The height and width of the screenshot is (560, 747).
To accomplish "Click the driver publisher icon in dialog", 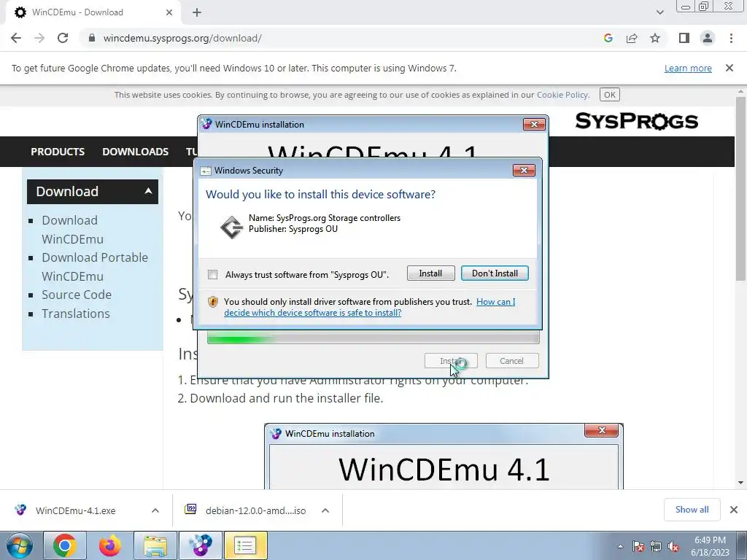I will click(231, 227).
